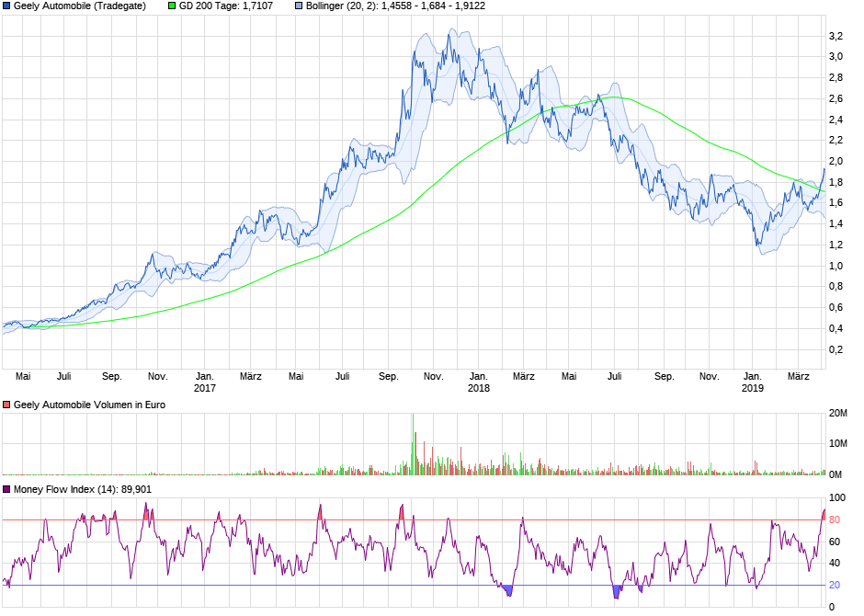Select the 'Geely Automobile (Tradegate)' legend label
The height and width of the screenshot is (616, 864).
click(x=80, y=6)
